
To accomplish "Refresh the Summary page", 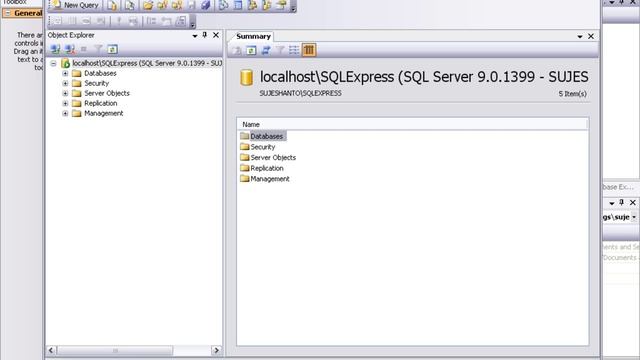I will point(251,50).
